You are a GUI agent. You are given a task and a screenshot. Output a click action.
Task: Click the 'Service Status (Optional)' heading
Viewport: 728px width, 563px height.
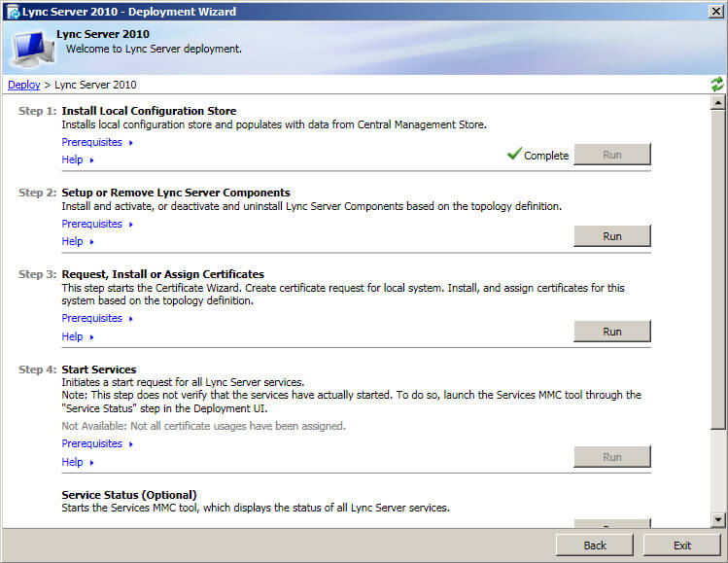pos(129,495)
